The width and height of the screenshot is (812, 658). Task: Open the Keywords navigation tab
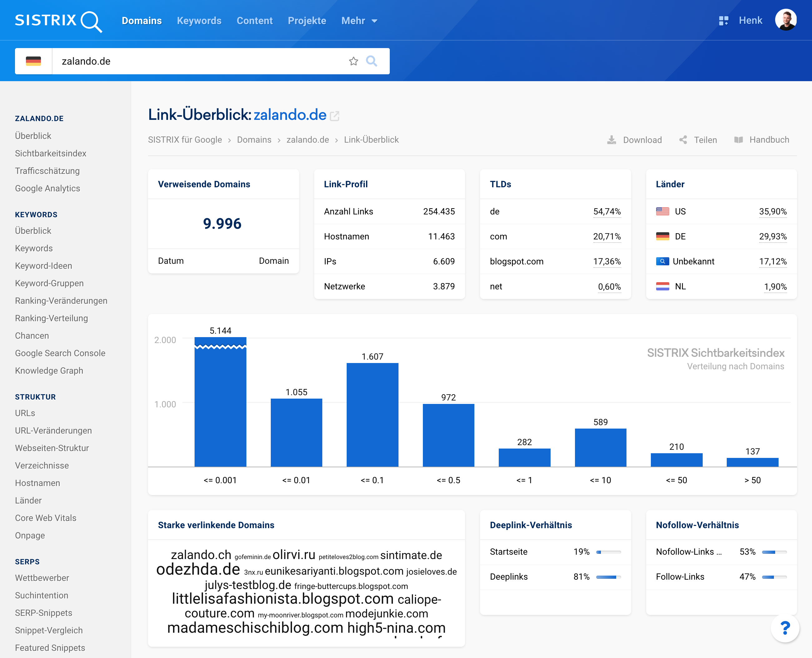click(199, 21)
